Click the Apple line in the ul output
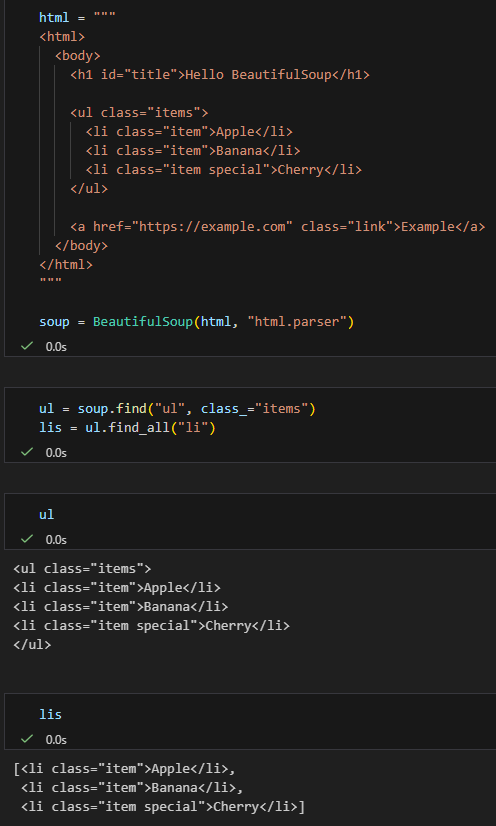The width and height of the screenshot is (496, 826). (117, 588)
